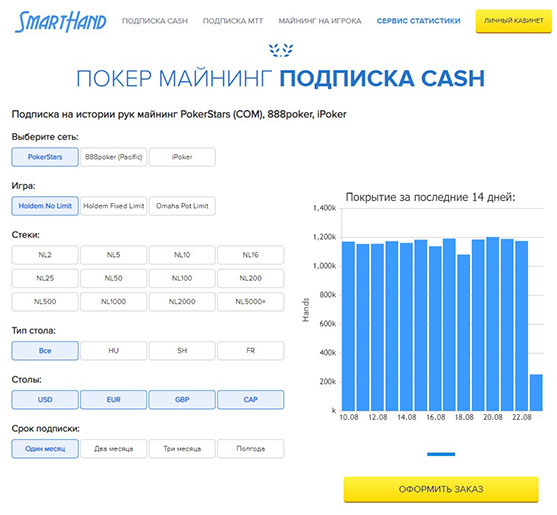Open СЕРВИС СТАТИСТИКИ section
Viewport: 557px width, 515px height.
tap(418, 21)
